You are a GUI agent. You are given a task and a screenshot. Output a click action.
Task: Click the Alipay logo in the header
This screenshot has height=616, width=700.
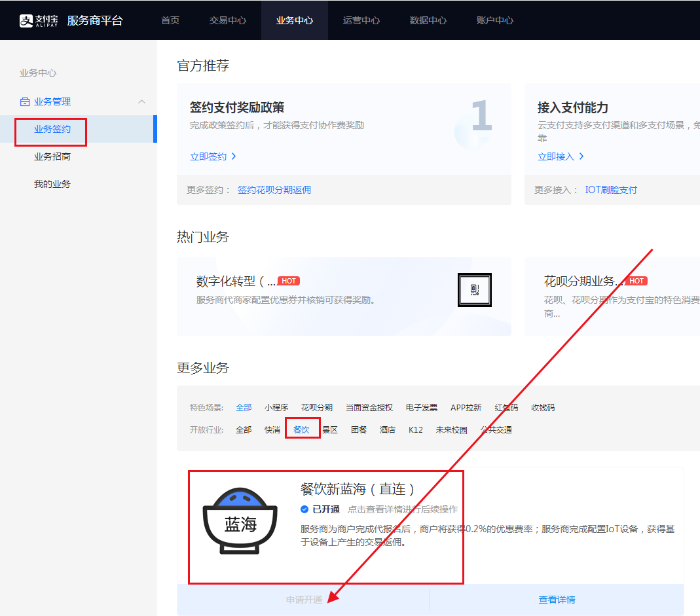tap(39, 20)
